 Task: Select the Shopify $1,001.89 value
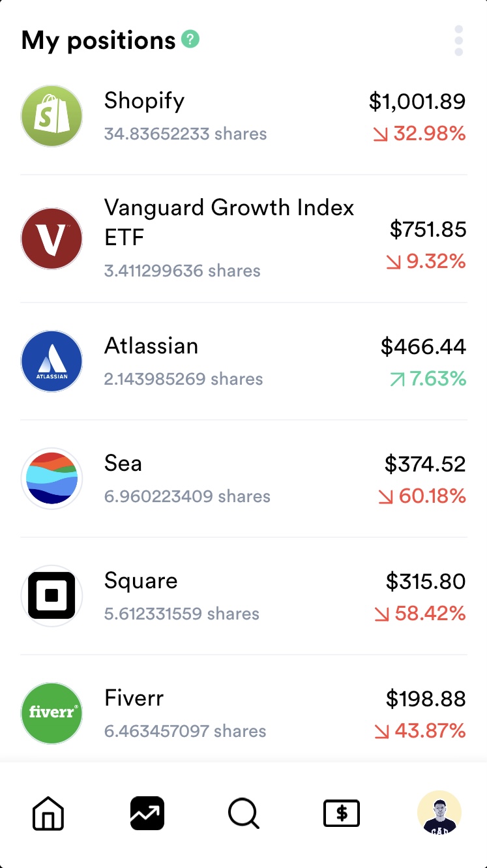417,101
